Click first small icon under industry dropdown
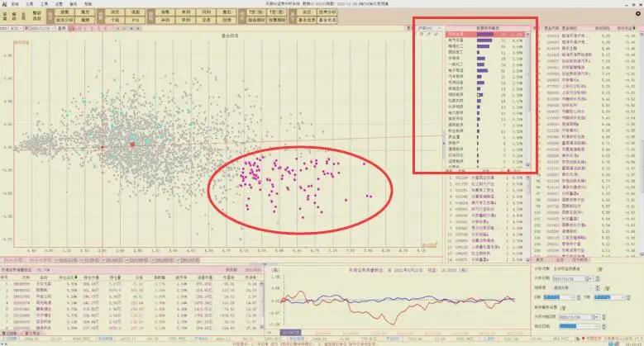This screenshot has width=644, height=346. pyautogui.click(x=422, y=34)
